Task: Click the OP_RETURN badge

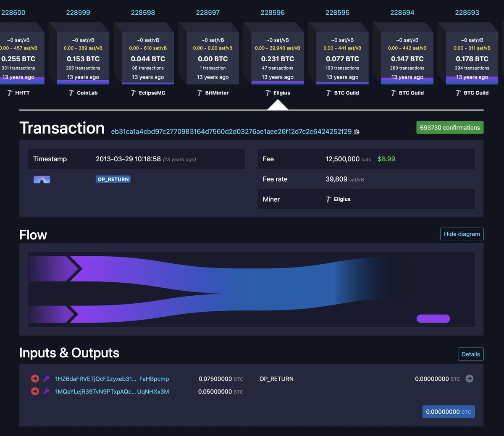Action: pos(113,179)
